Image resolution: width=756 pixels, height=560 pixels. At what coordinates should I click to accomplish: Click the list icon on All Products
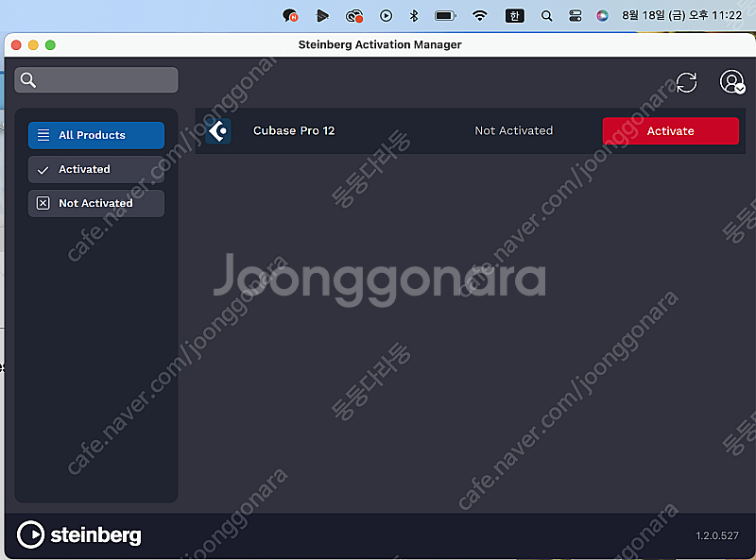coord(43,135)
